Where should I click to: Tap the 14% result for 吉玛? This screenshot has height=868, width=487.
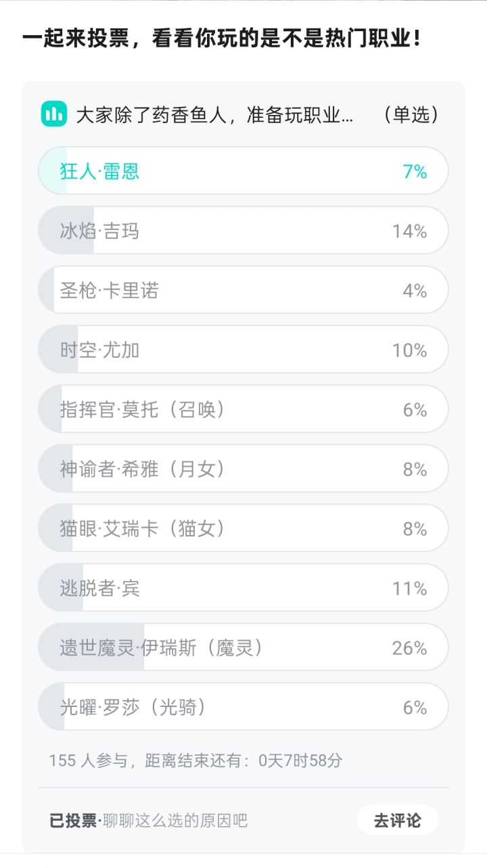[x=409, y=231]
